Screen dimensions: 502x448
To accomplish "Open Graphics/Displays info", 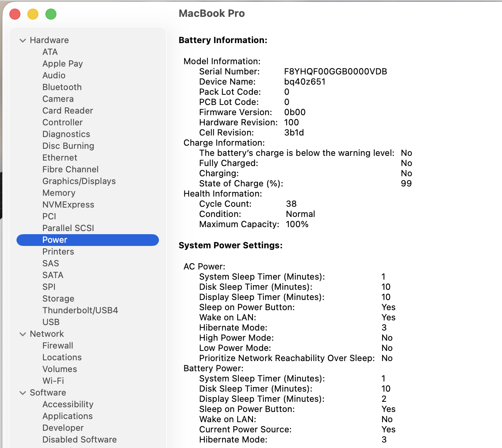I will point(79,181).
